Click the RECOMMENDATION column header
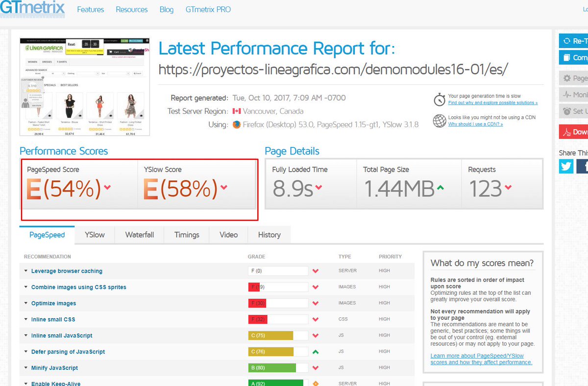Viewport: 588px width, 386px height. click(x=48, y=257)
